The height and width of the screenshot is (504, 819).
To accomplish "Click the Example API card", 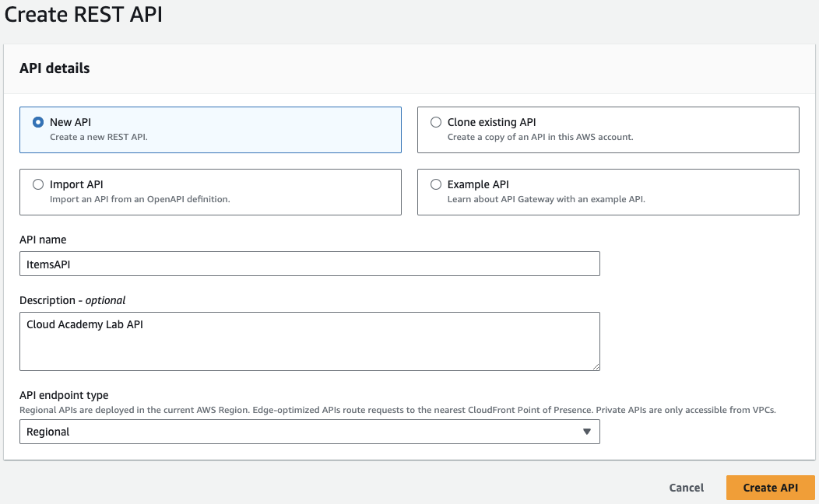I will click(x=607, y=191).
